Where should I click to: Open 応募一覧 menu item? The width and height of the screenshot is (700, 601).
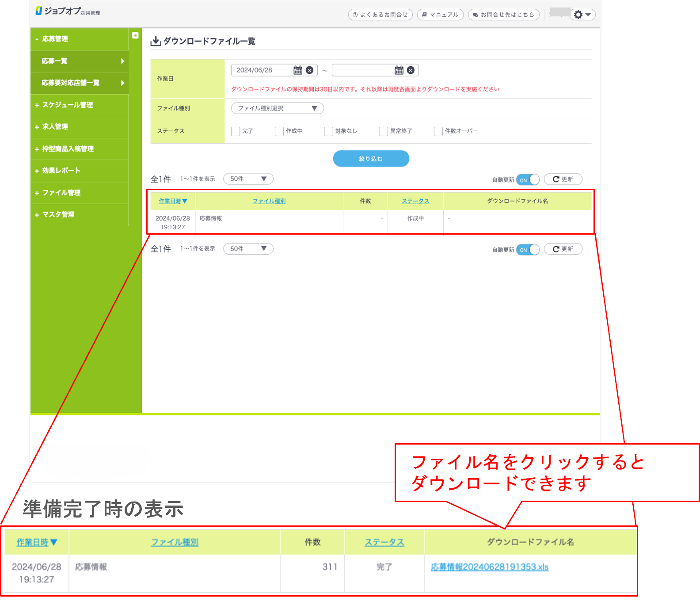80,61
